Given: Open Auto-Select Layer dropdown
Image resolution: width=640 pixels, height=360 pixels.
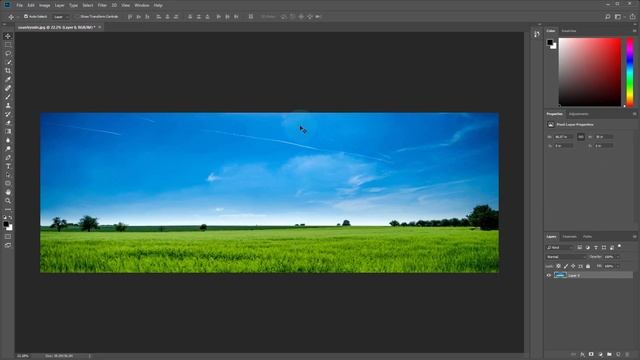Looking at the screenshot, I should click(x=60, y=17).
